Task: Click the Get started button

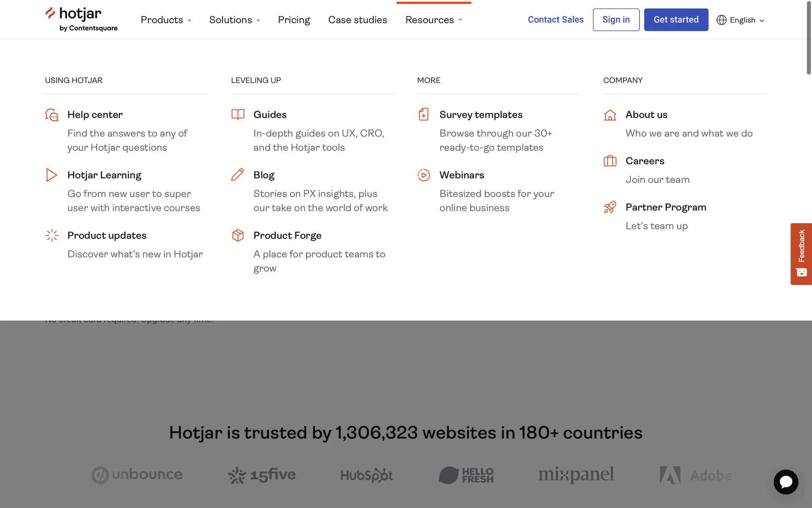Action: [676, 19]
